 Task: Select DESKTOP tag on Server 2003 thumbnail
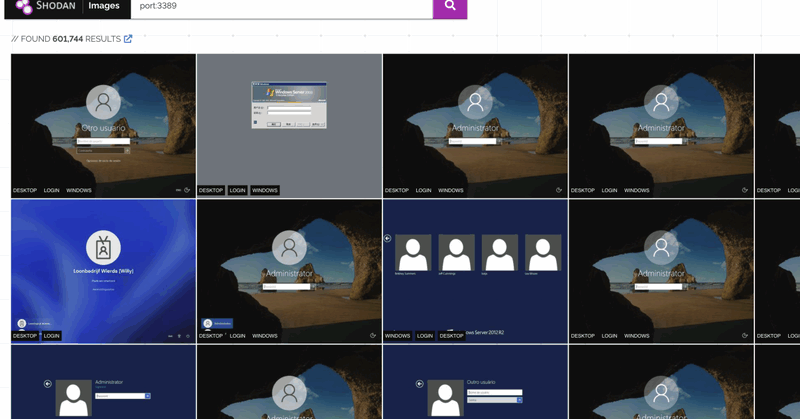(x=211, y=190)
